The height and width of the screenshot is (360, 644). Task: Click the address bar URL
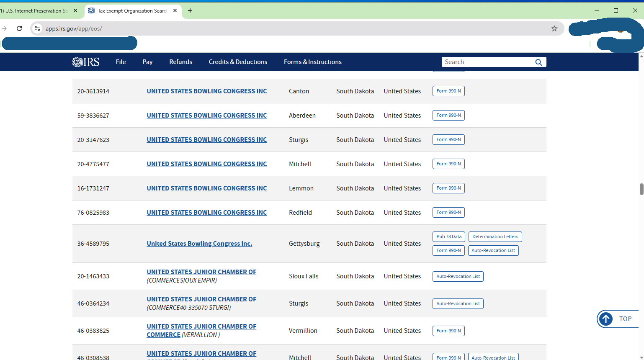74,28
